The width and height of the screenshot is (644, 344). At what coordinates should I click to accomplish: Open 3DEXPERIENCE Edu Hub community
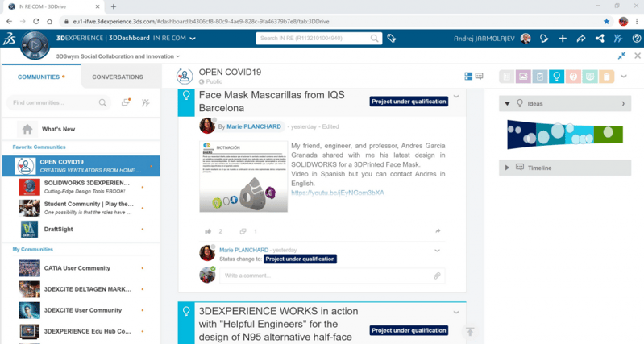81,331
